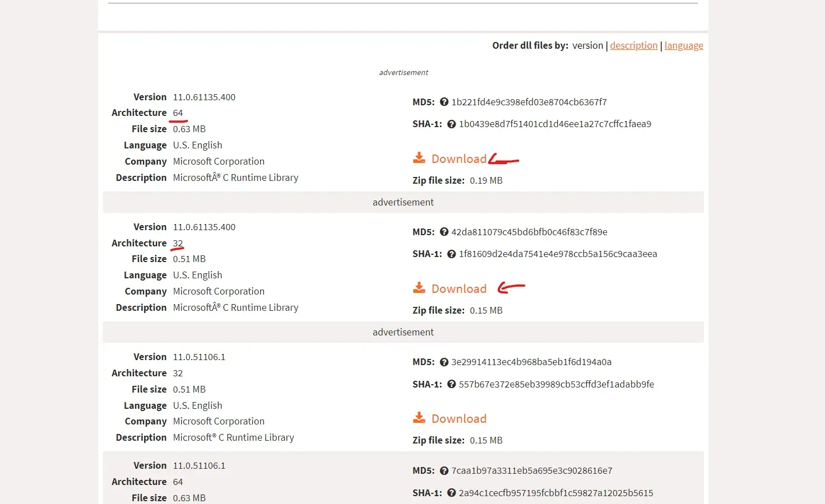Click download arrow icon for 32-bit 11.0.61135.400
825x504 pixels.
click(x=419, y=288)
